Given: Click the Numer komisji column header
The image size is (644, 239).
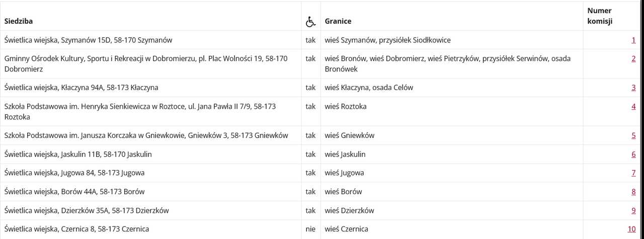Looking at the screenshot, I should click(x=600, y=16).
